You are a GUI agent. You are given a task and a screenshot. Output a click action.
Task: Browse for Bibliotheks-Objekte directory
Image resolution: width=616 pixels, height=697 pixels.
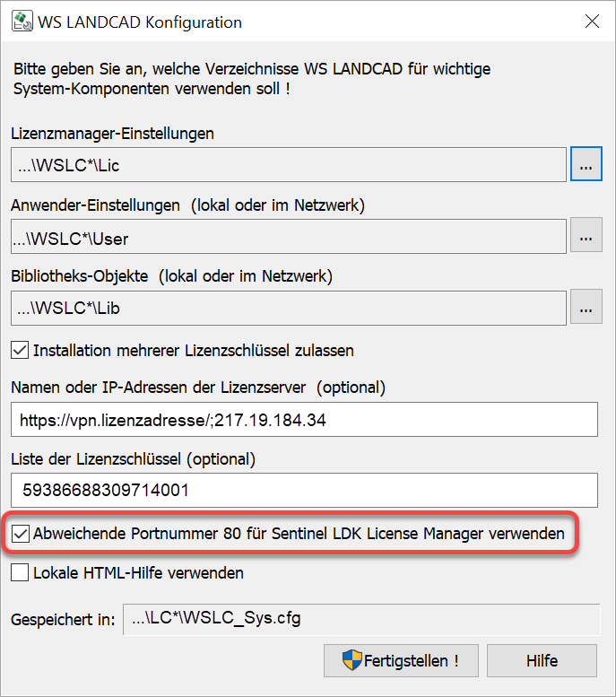pos(586,308)
